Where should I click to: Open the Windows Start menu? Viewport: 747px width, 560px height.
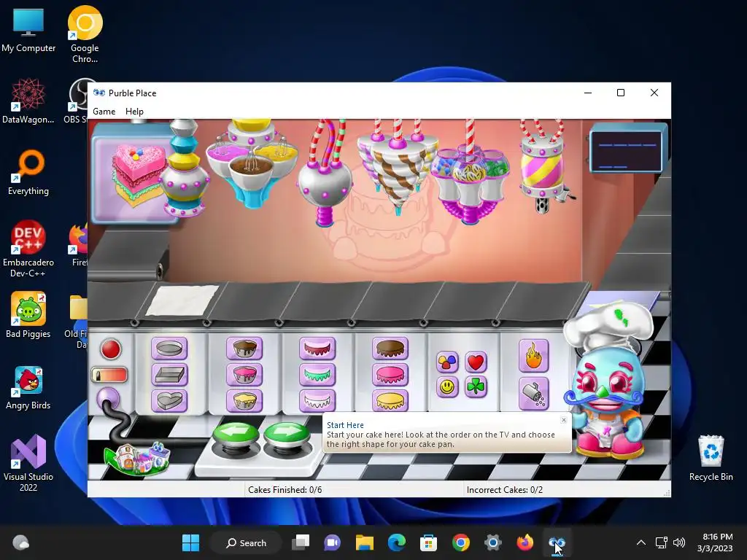click(190, 542)
